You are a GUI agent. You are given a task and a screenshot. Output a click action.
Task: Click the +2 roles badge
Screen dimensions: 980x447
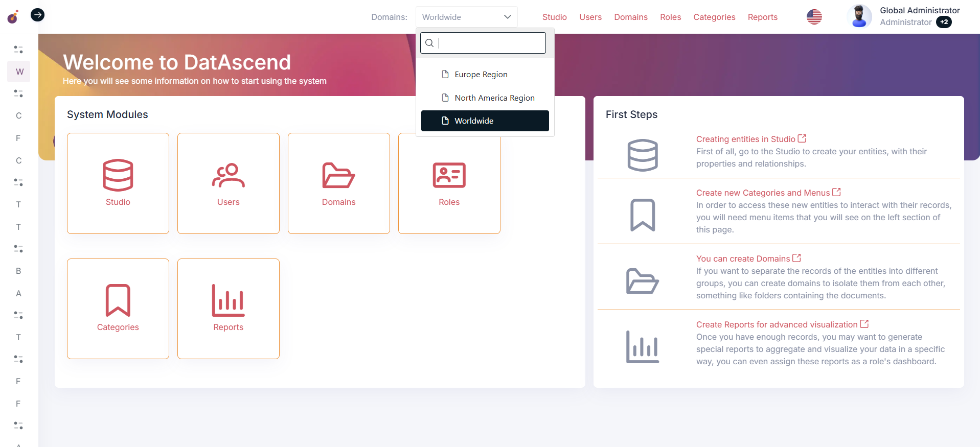tap(944, 22)
